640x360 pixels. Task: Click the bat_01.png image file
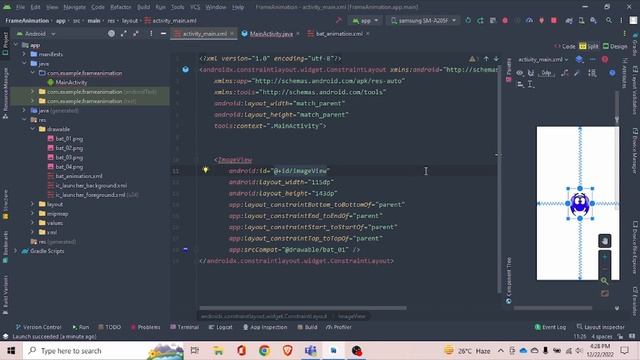click(65, 139)
